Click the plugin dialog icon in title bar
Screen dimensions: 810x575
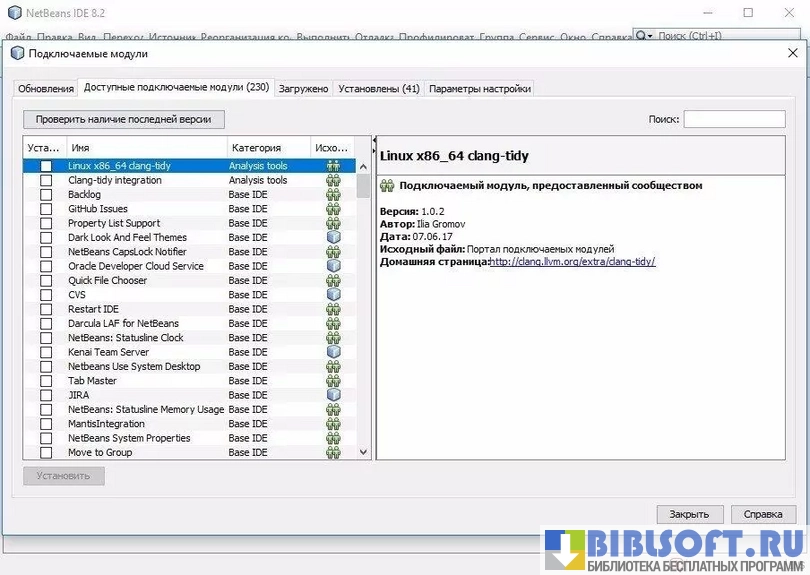click(17, 54)
